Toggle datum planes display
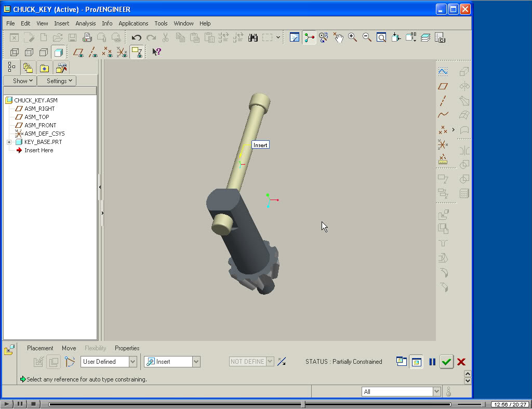Image resolution: width=532 pixels, height=409 pixels. coord(78,52)
